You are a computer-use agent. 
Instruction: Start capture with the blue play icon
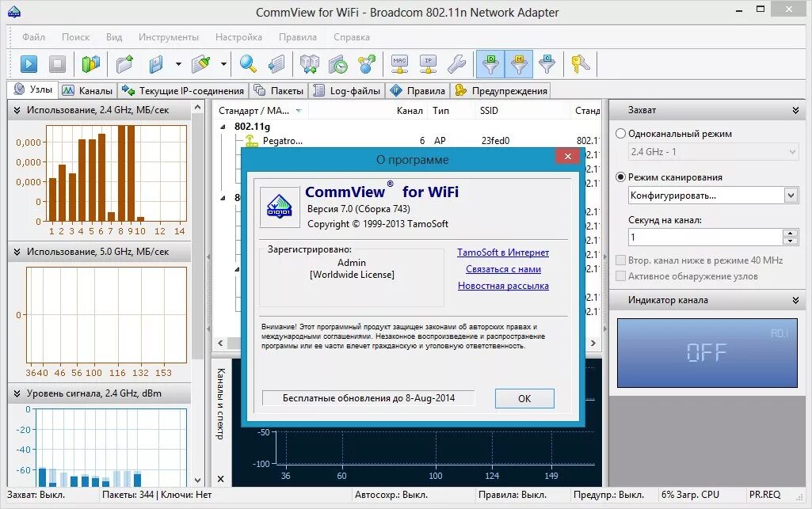click(29, 64)
